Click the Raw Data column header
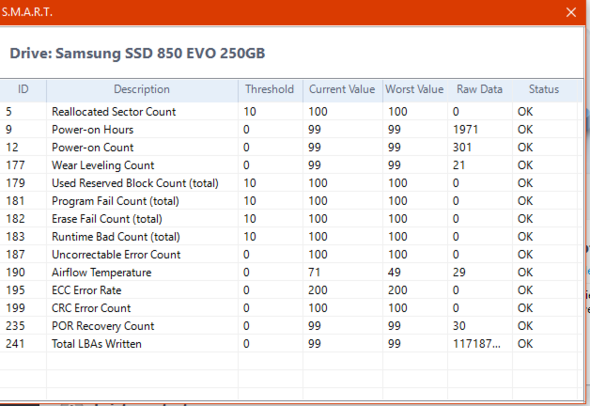This screenshot has height=406, width=590. tap(479, 90)
